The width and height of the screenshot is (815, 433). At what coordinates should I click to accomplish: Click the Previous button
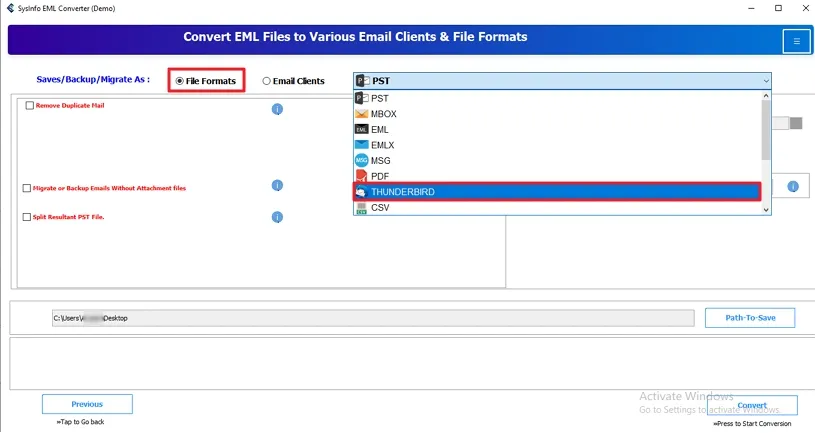click(87, 404)
